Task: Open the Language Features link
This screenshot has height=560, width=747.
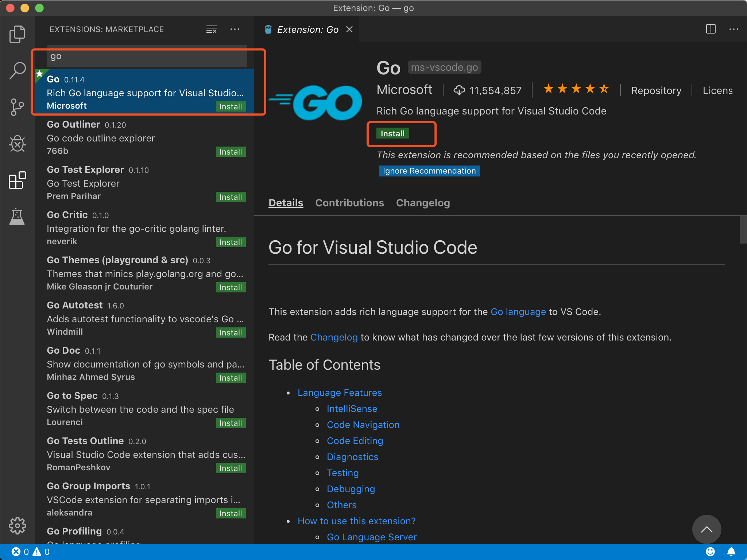Action: 340,393
